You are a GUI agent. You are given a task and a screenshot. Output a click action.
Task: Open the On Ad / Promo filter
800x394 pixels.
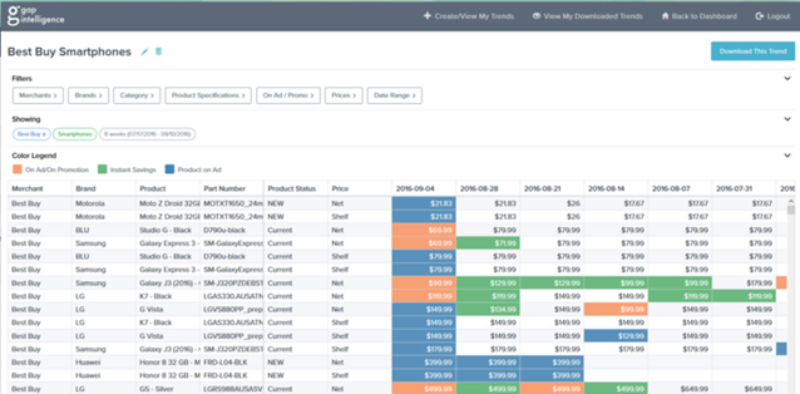tap(288, 95)
